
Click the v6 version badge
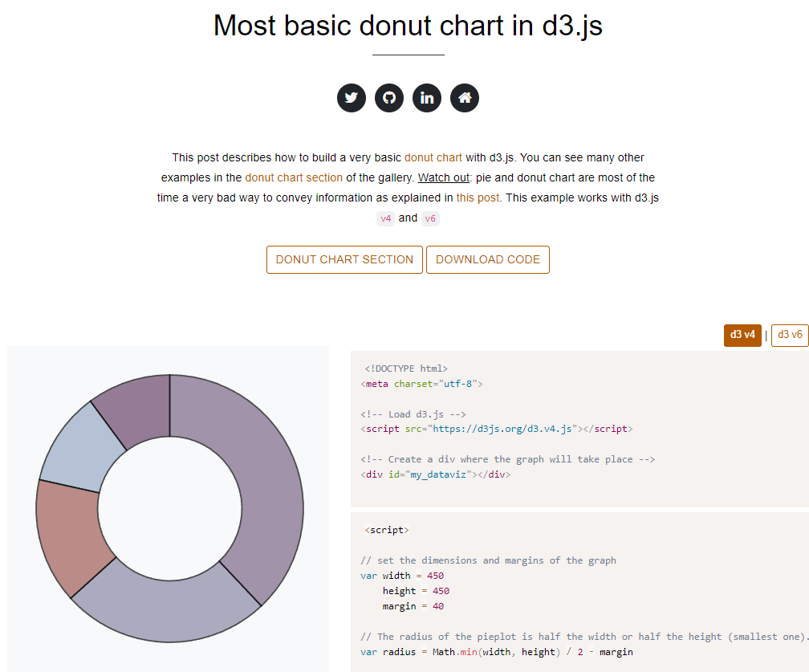(430, 218)
